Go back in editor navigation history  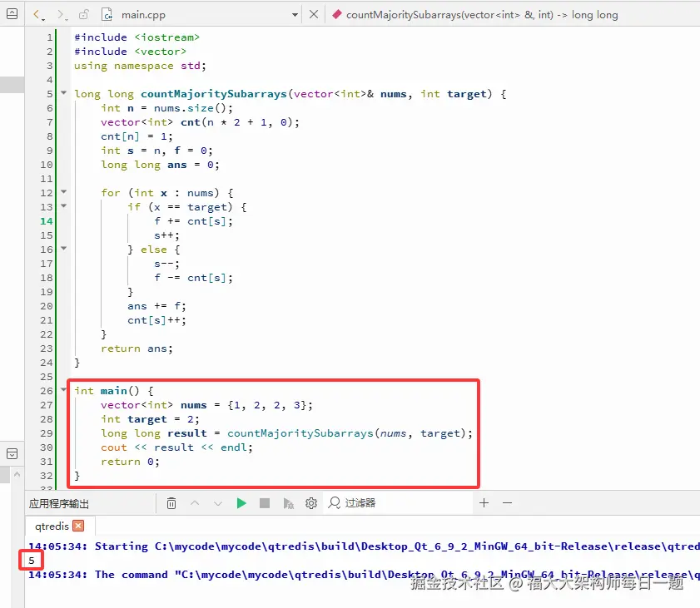[x=38, y=15]
